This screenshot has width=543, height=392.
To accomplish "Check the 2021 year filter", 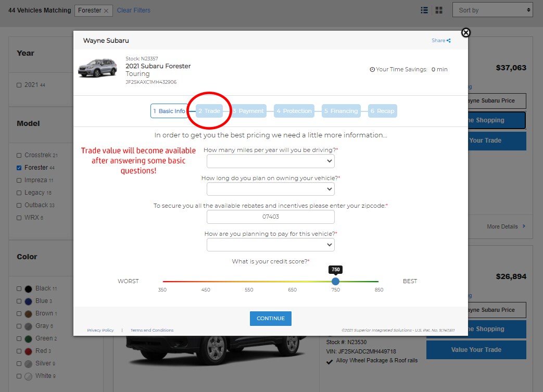I will [x=19, y=85].
